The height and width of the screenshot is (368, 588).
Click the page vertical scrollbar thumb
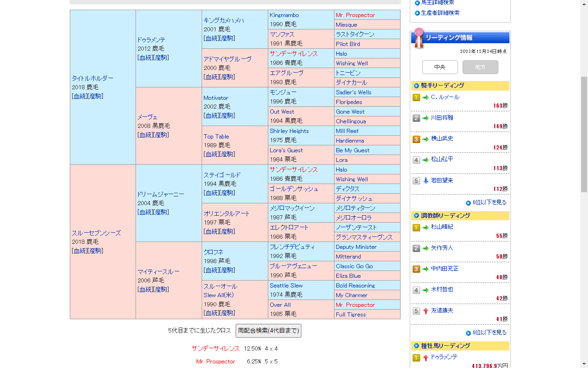pyautogui.click(x=584, y=133)
